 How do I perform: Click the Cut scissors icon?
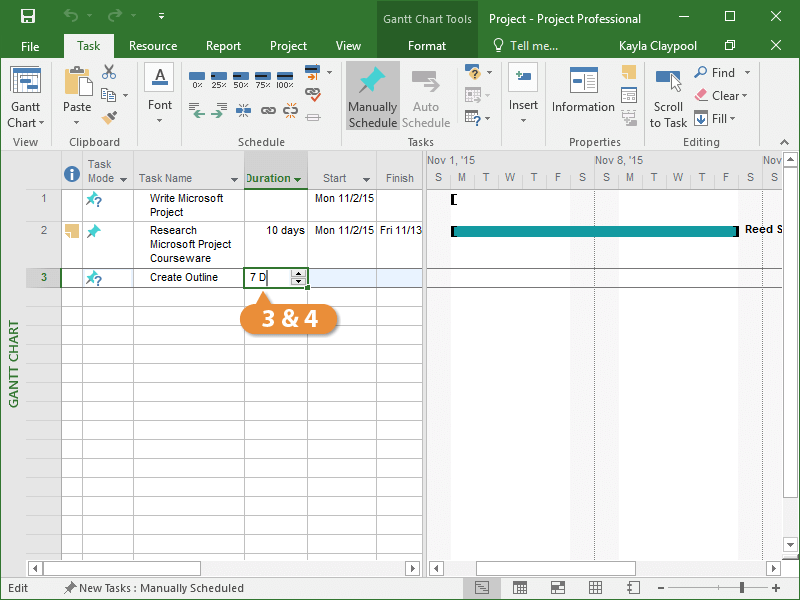[x=109, y=73]
